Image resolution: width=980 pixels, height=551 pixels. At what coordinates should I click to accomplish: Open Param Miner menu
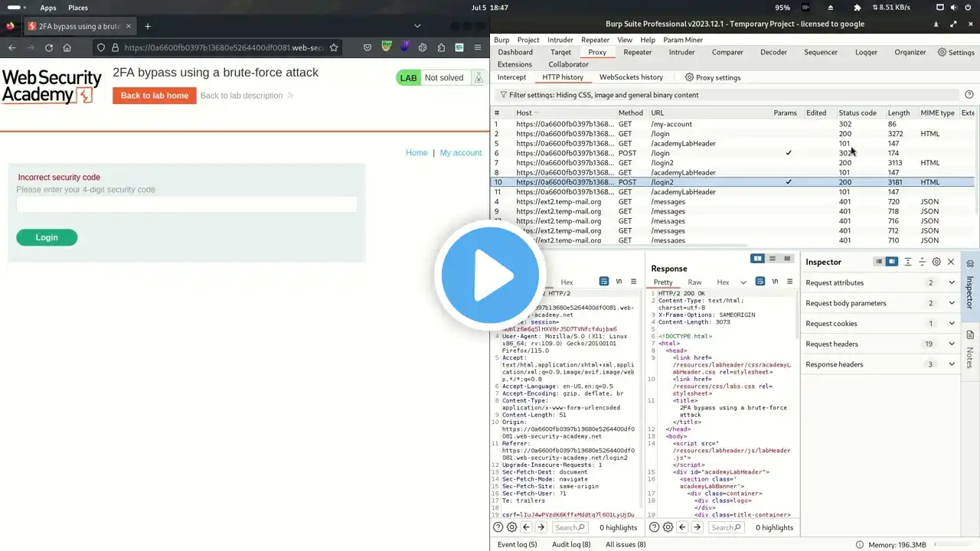(683, 40)
